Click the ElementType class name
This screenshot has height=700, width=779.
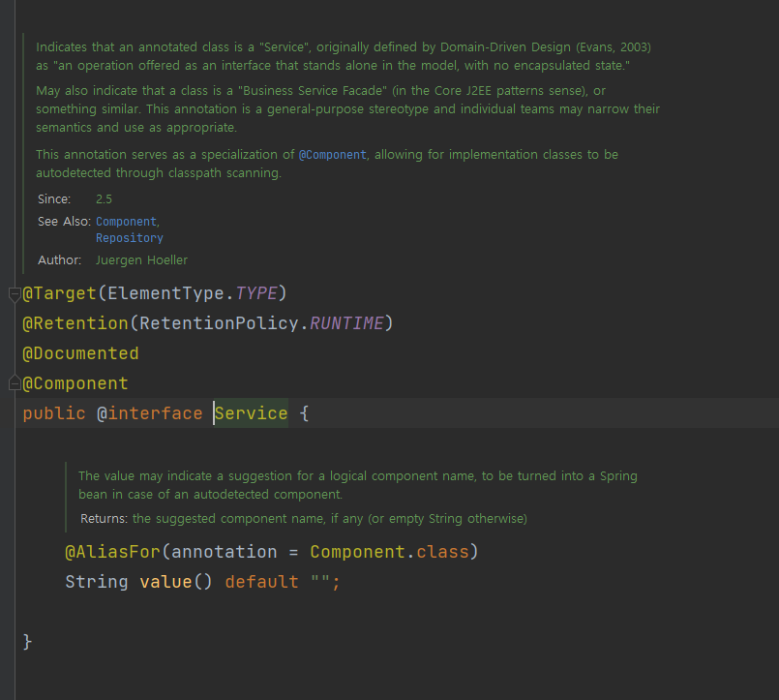pos(165,293)
